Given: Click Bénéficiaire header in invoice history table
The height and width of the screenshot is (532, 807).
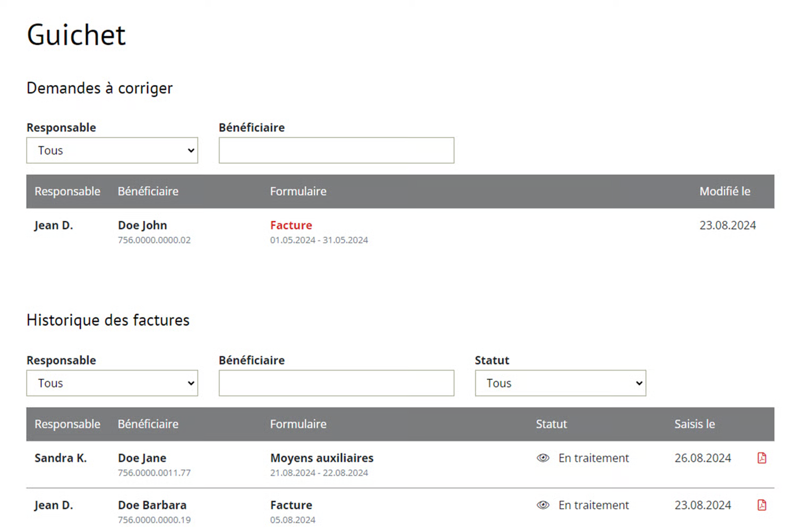Looking at the screenshot, I should (148, 424).
